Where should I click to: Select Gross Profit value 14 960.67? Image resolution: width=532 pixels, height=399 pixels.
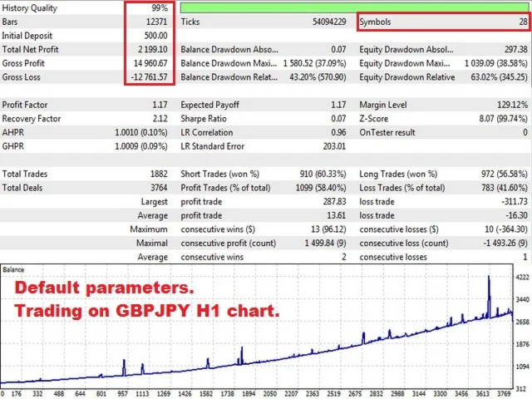(x=150, y=63)
